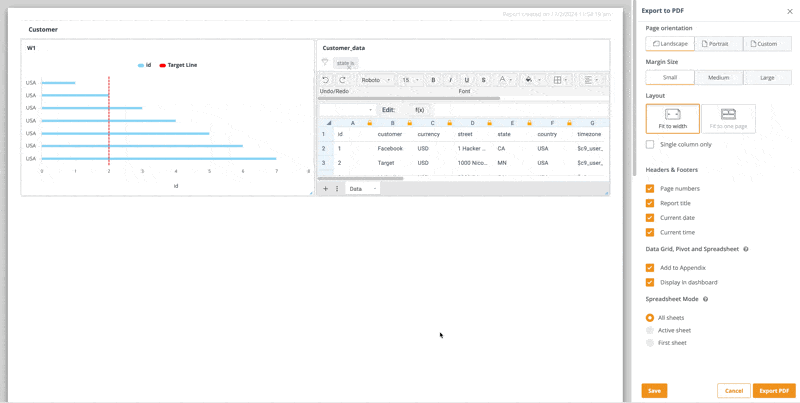Switch to the Data sheet tab
The width and height of the screenshot is (800, 403).
point(356,188)
